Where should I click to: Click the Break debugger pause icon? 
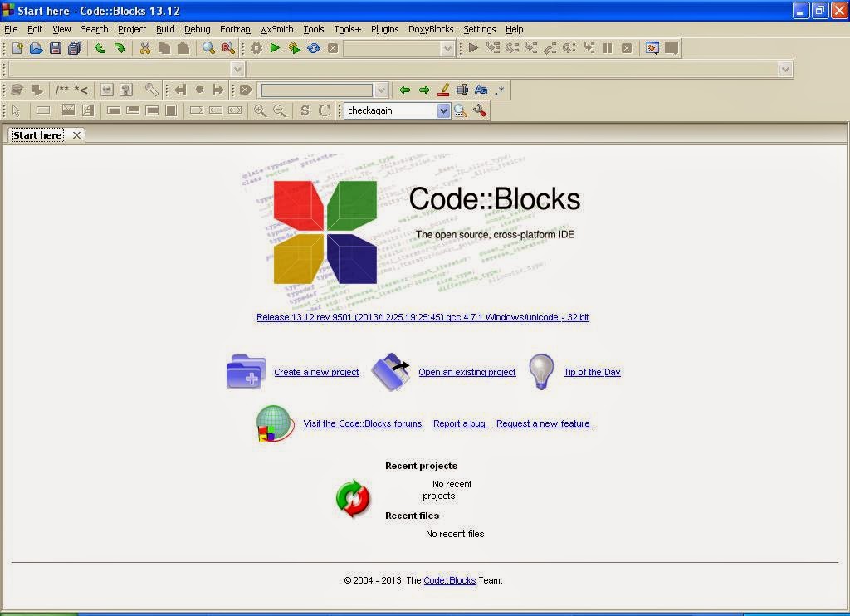click(608, 47)
